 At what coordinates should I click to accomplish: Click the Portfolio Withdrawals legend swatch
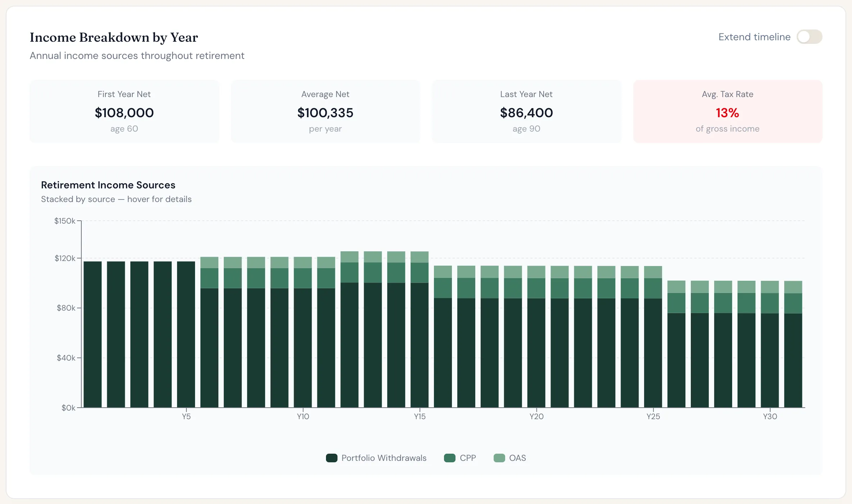pos(331,458)
